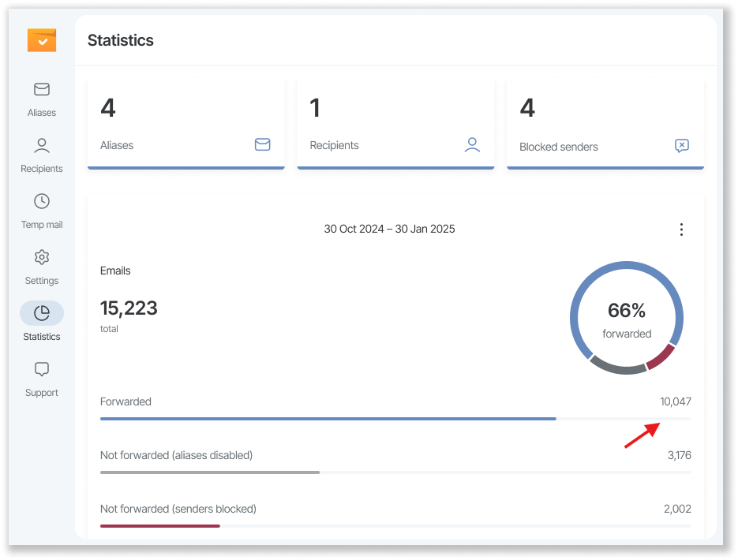
Task: Select the date range 30 Oct 2024 – 30 Jan 2025
Action: coord(389,229)
